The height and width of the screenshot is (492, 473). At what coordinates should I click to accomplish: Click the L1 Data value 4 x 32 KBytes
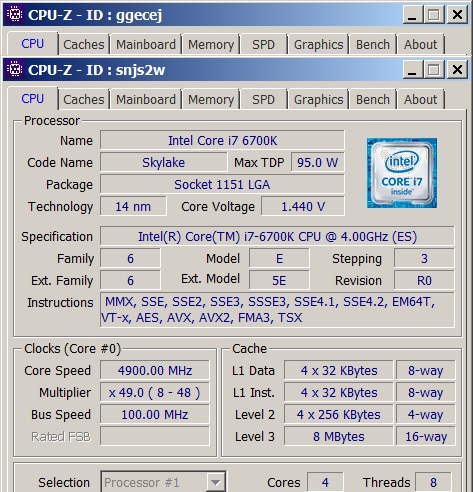click(x=339, y=370)
